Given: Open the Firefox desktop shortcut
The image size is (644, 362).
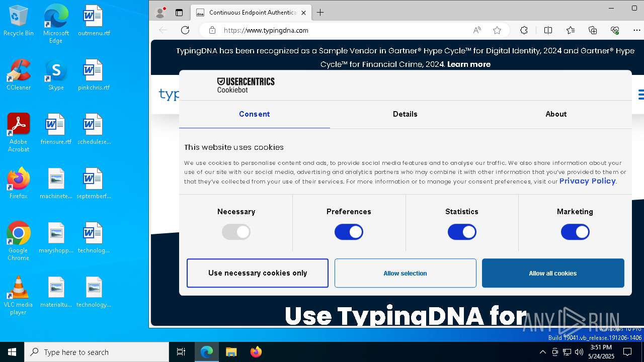Looking at the screenshot, I should [x=19, y=184].
